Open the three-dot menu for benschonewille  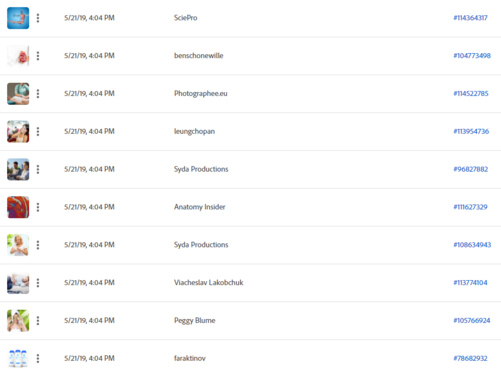(38, 56)
